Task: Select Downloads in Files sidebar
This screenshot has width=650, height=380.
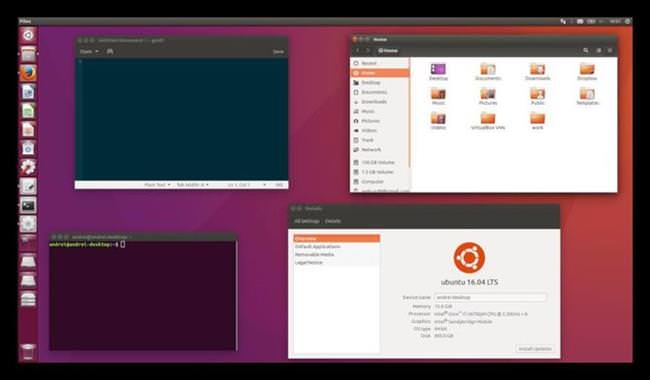Action: click(374, 102)
